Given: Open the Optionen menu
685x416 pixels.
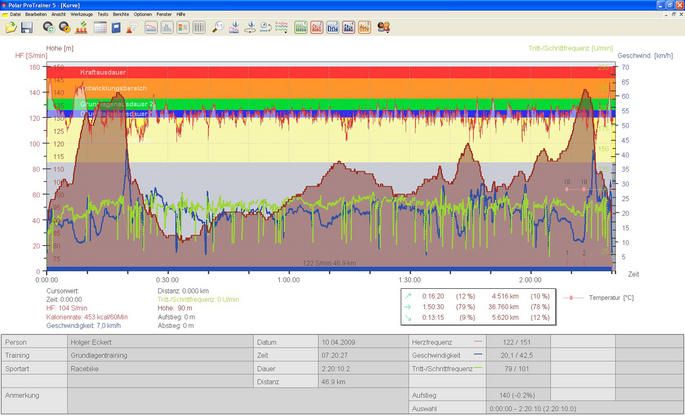Looking at the screenshot, I should point(144,15).
